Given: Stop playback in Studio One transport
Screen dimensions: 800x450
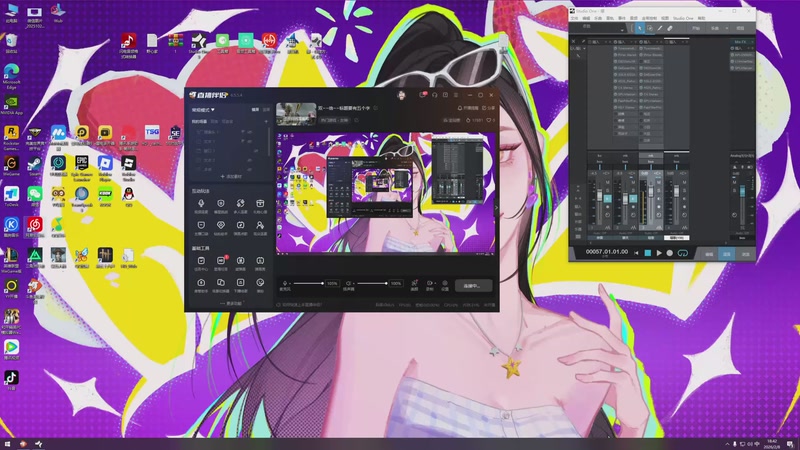Looking at the screenshot, I should [647, 253].
